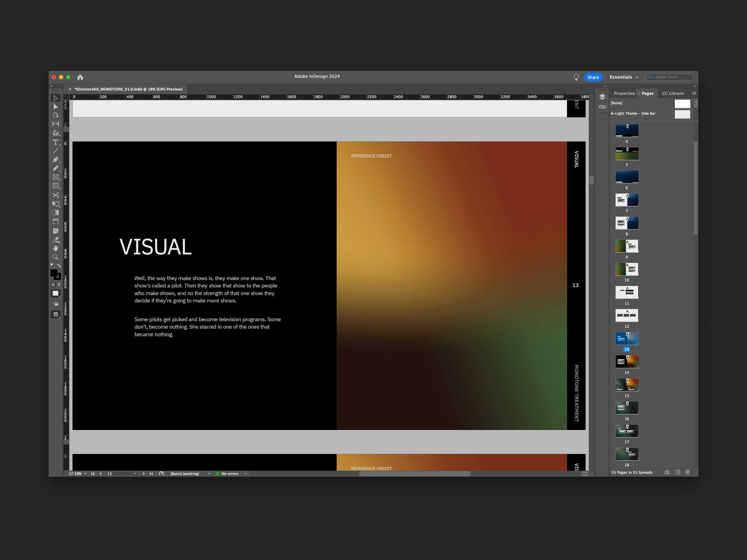Screen dimensions: 747x560
Task: Toggle split layout view button
Action: coord(585,474)
